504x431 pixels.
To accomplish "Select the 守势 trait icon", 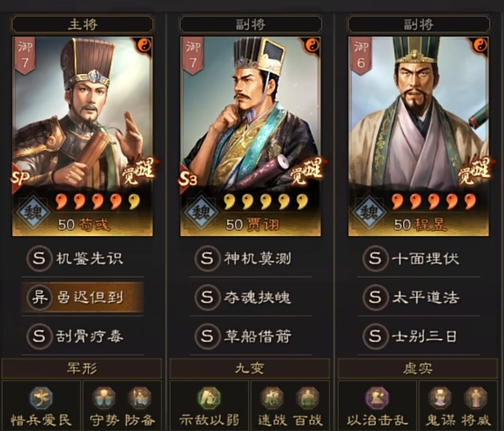I will (104, 398).
